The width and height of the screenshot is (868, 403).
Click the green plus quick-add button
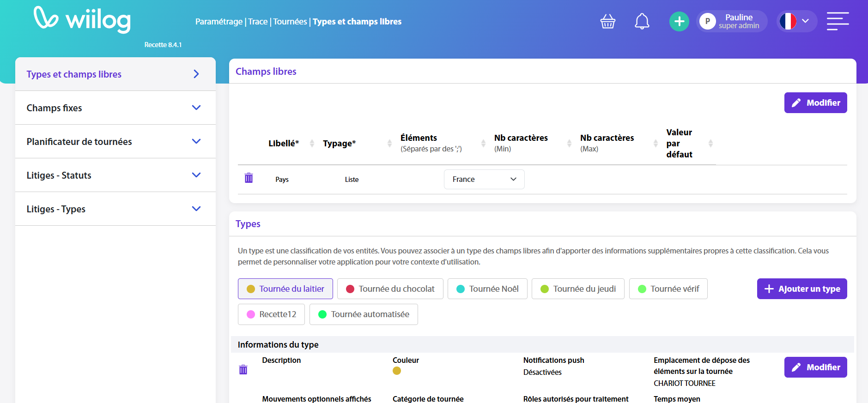(679, 21)
